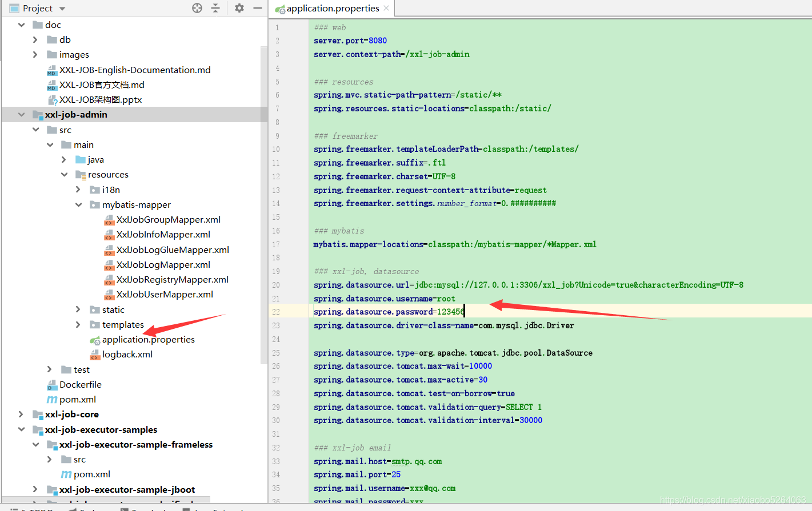812x511 pixels.
Task: Click the XxlJobUserMapper.xml file icon
Action: [109, 295]
